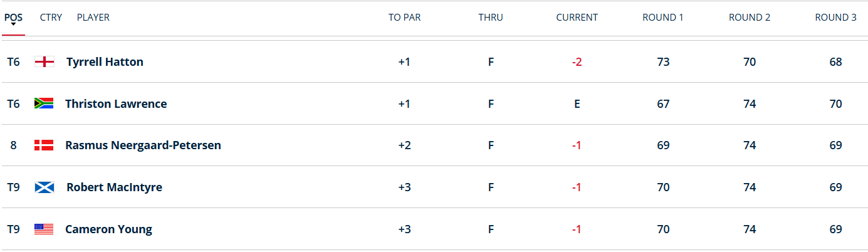Click the South Africa flag icon
This screenshot has width=868, height=252.
click(44, 104)
